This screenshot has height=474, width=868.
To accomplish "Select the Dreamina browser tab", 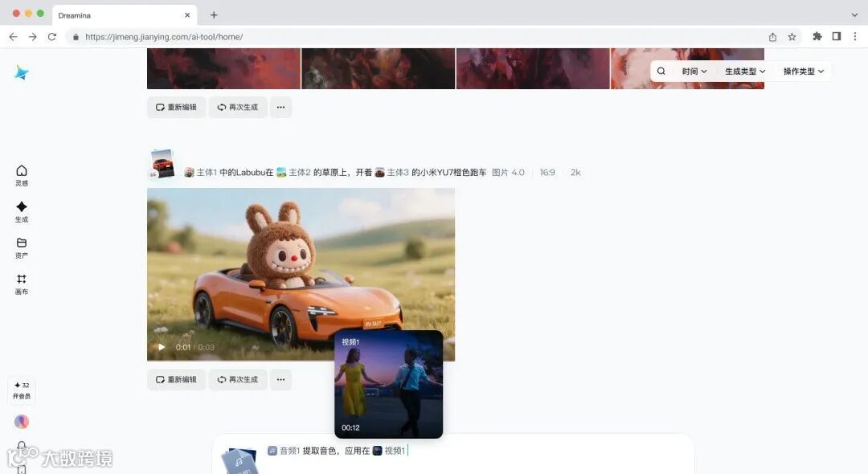I will pyautogui.click(x=125, y=15).
